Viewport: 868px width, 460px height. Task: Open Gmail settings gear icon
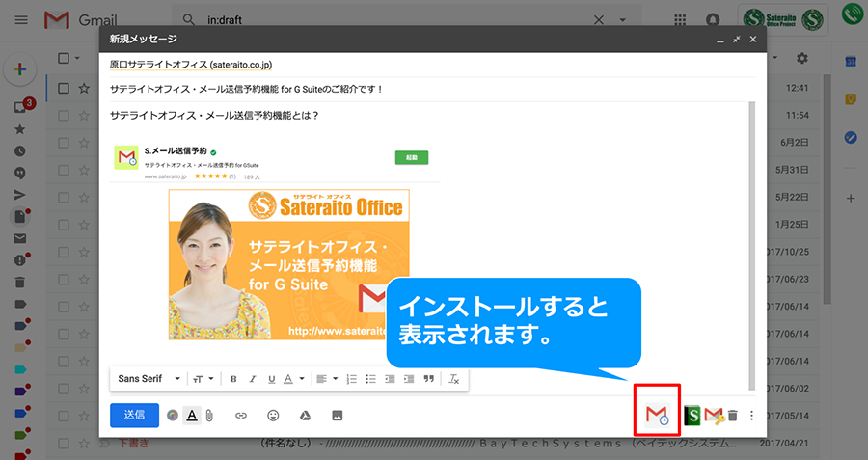(x=802, y=58)
